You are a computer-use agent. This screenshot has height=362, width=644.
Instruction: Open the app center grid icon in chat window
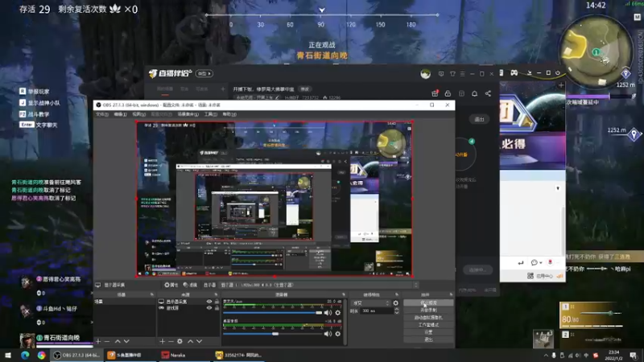click(530, 276)
